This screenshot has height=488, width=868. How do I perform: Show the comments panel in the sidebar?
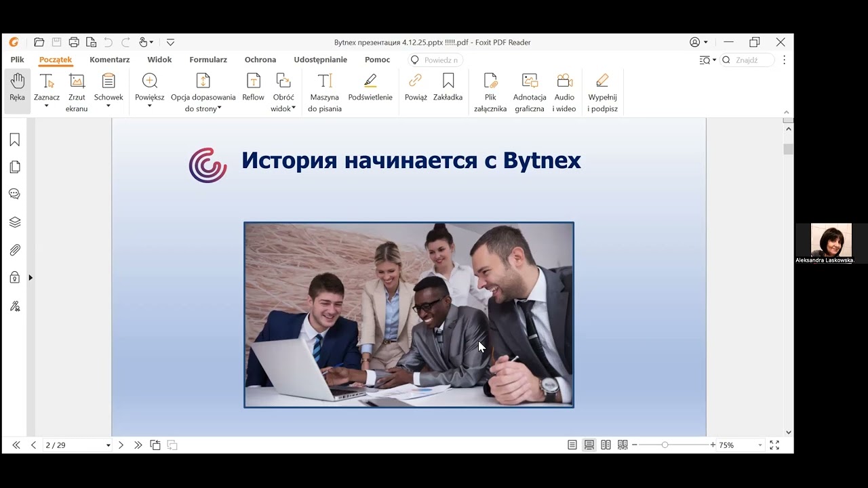point(15,194)
